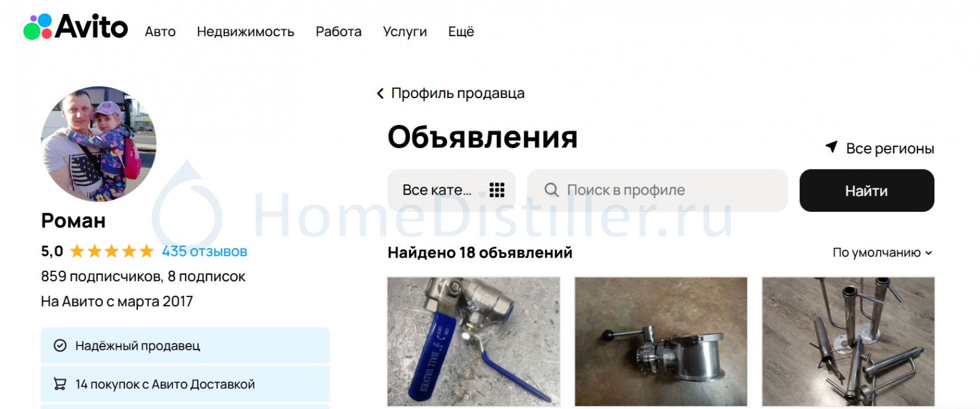Focus the Поиск в профиле field
The width and height of the screenshot is (980, 409).
click(657, 190)
